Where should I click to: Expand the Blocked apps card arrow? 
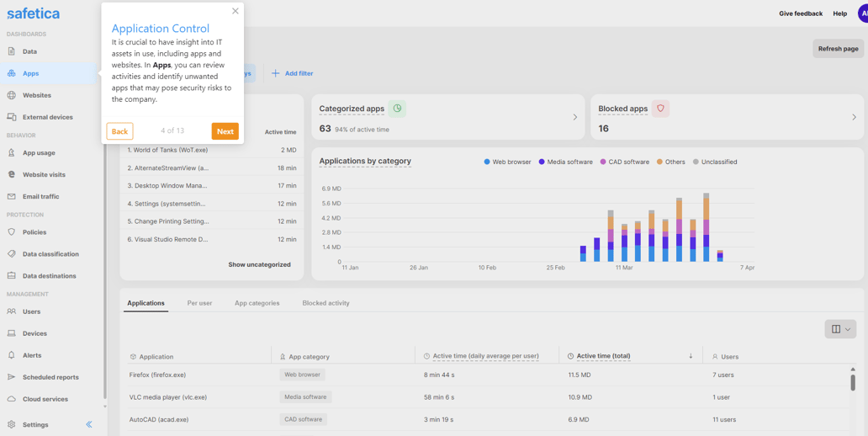[x=855, y=118]
